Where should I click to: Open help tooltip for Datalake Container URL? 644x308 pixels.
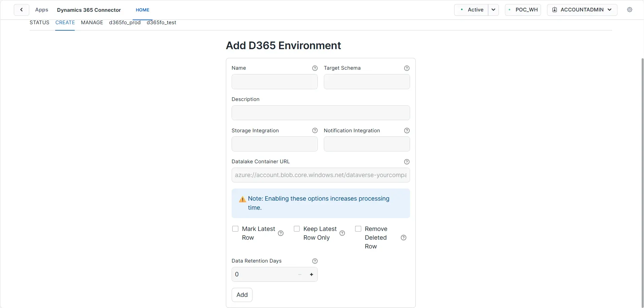407,162
